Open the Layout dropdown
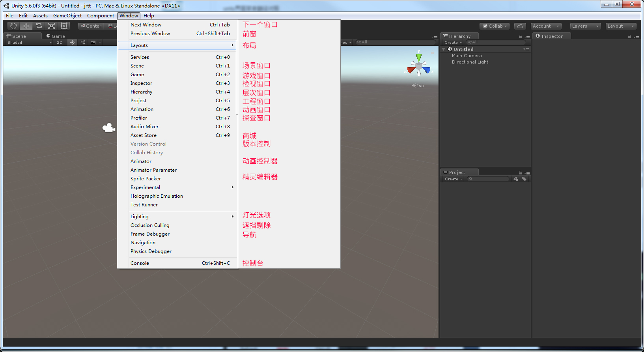This screenshot has height=352, width=644. [621, 26]
